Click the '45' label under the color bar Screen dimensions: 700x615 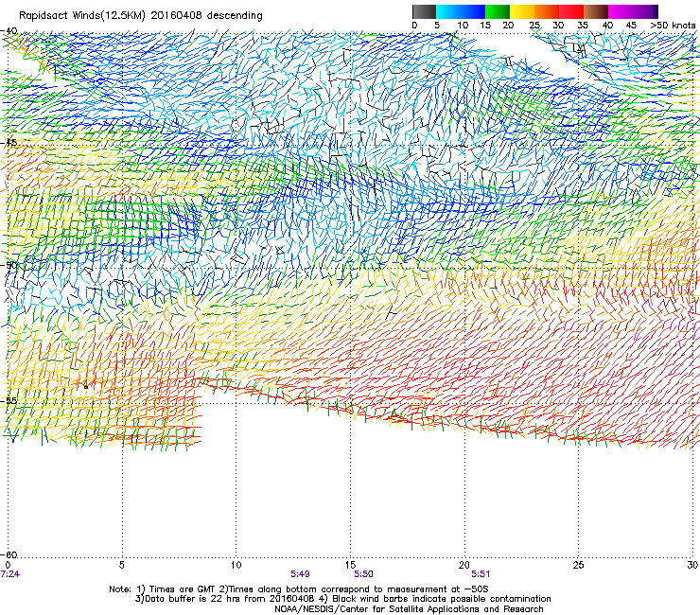tap(631, 25)
